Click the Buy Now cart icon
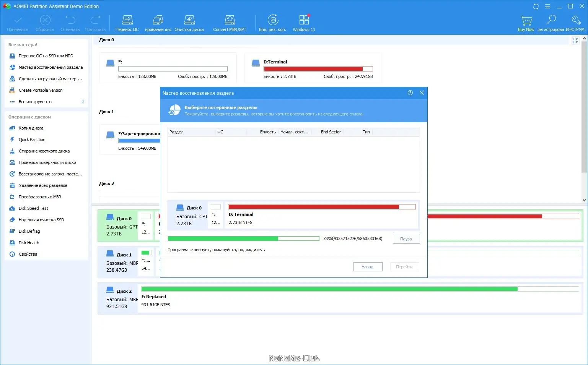588x365 pixels. tap(526, 23)
